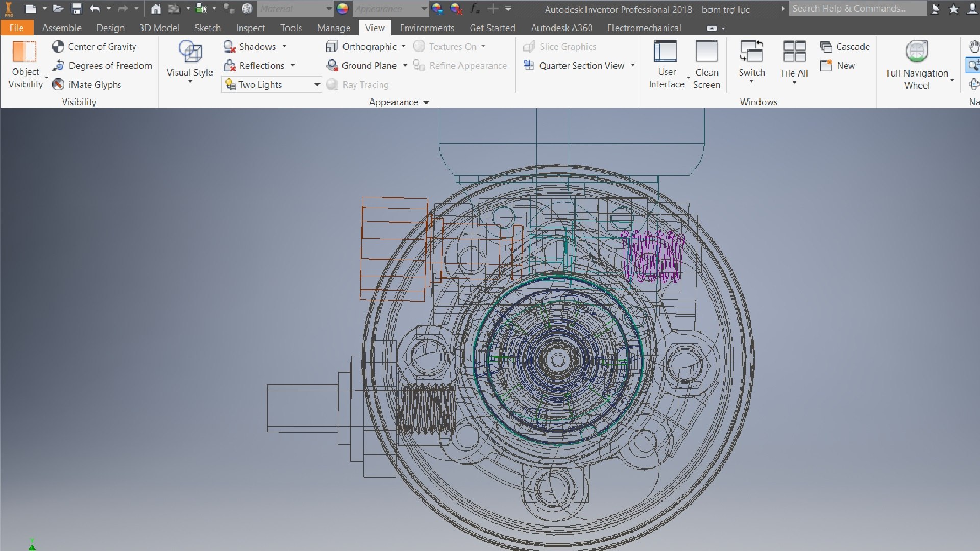Click the appearance color sphere icon
The image size is (980, 551).
tap(342, 8)
